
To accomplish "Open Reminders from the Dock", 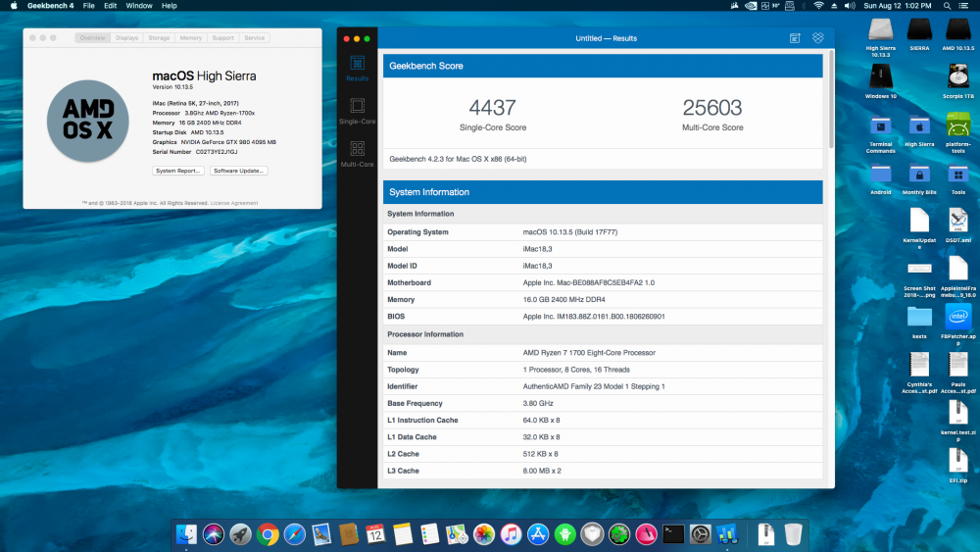I will (430, 534).
